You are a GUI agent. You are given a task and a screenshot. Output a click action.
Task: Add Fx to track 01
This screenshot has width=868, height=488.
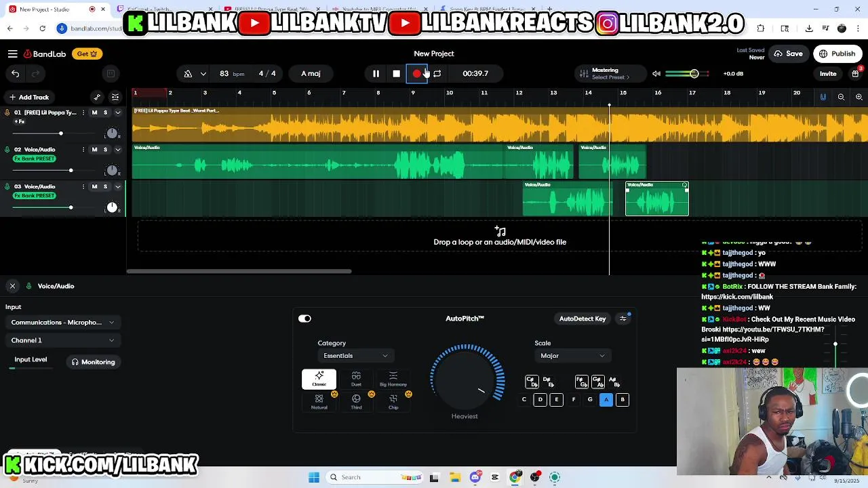(20, 122)
